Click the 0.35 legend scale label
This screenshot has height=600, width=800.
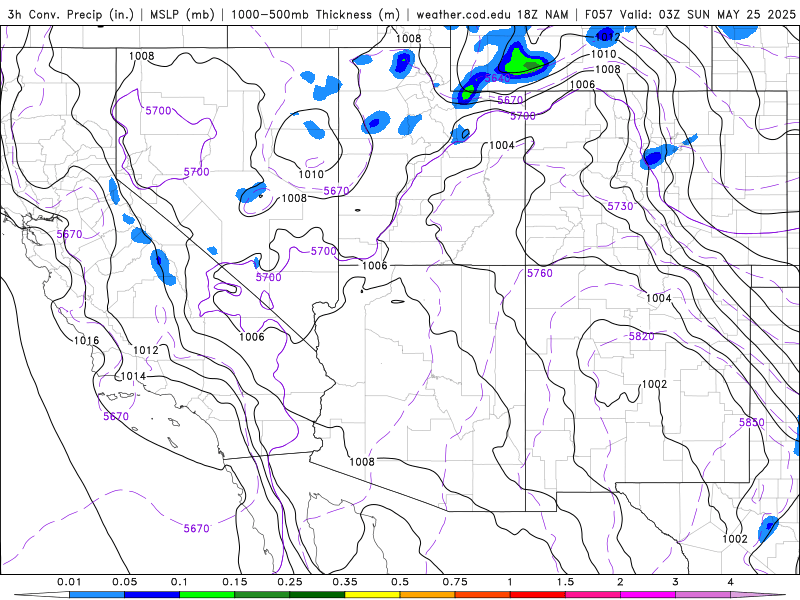(x=345, y=582)
